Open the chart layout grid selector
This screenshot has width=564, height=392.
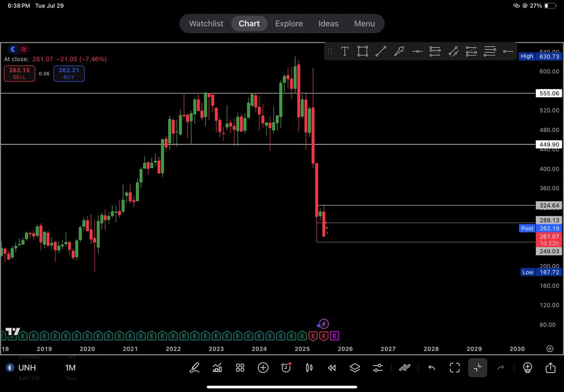pyautogui.click(x=240, y=368)
